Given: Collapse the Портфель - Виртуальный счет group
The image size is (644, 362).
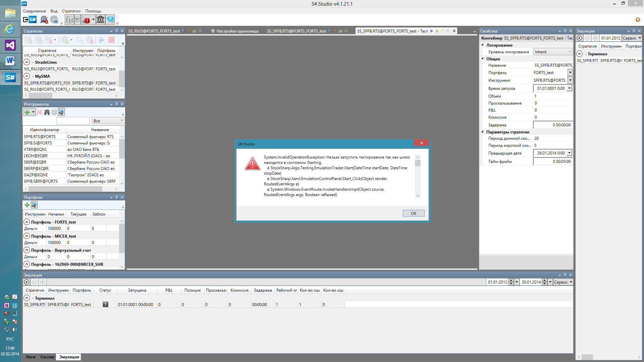Looking at the screenshot, I should coord(27,250).
